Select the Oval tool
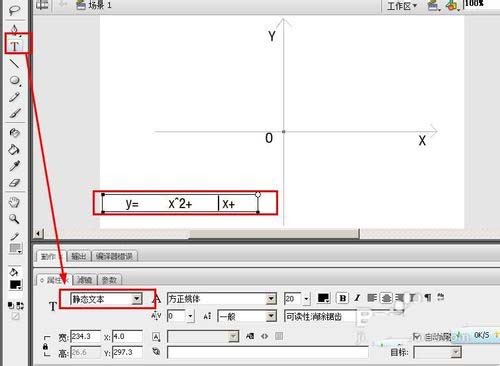The height and width of the screenshot is (366, 500). point(14,80)
